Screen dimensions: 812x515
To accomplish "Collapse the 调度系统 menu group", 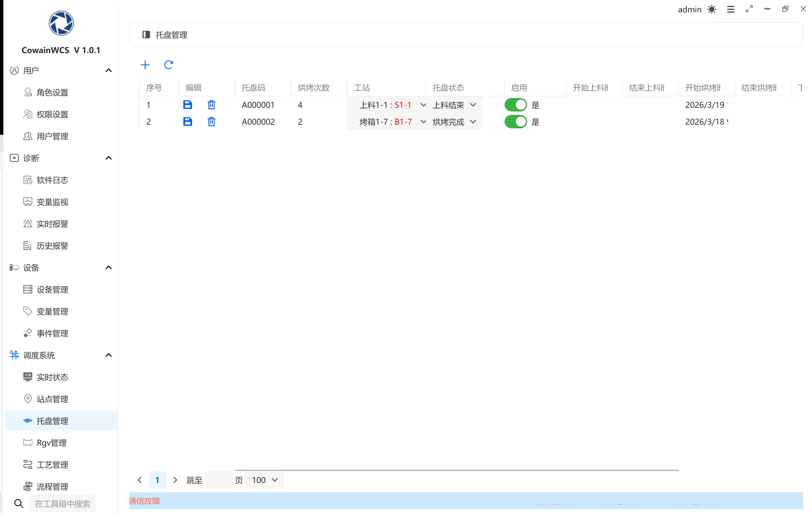I will coord(108,355).
